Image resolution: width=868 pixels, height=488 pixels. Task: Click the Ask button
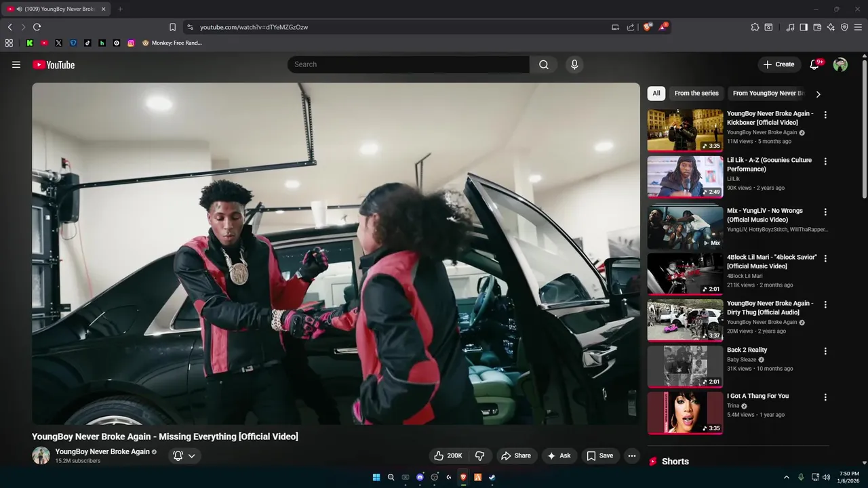pos(559,455)
